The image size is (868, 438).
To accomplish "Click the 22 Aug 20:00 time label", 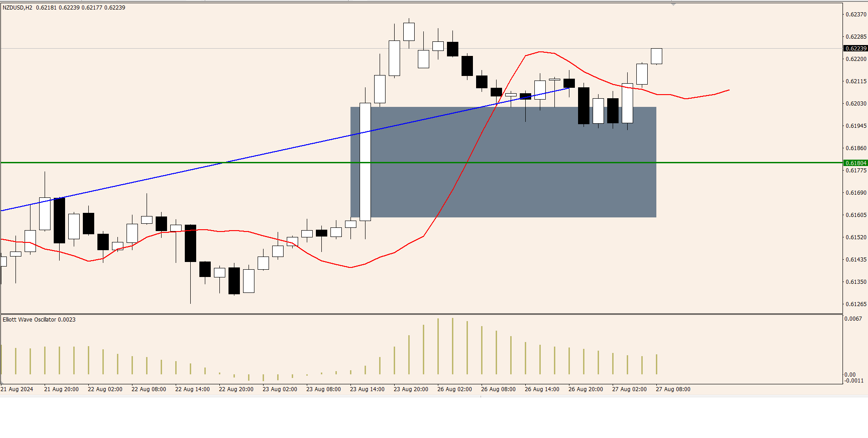I will [236, 389].
